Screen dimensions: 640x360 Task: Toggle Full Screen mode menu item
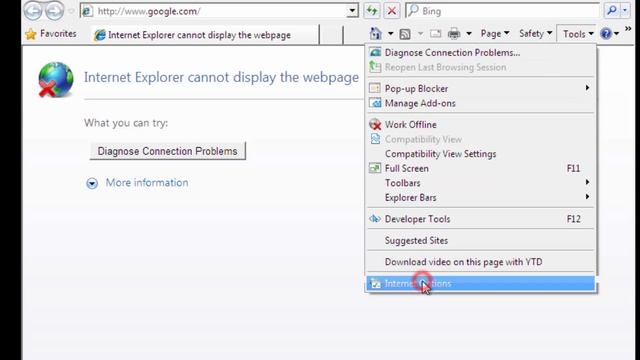coord(480,169)
